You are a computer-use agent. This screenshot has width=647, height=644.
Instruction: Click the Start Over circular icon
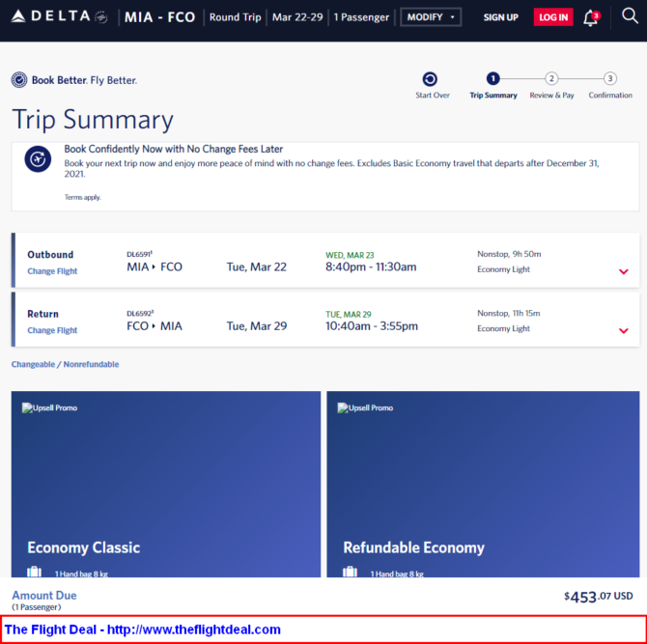(431, 79)
